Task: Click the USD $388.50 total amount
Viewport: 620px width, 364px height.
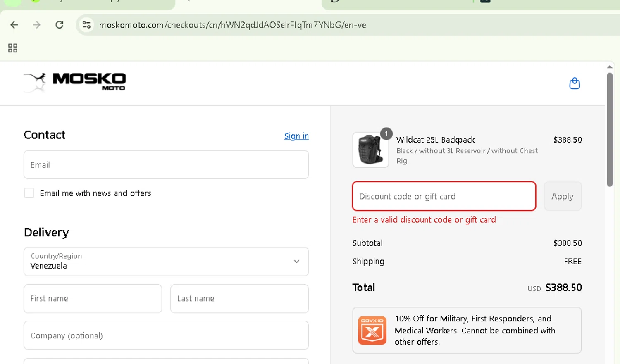Action: (554, 288)
